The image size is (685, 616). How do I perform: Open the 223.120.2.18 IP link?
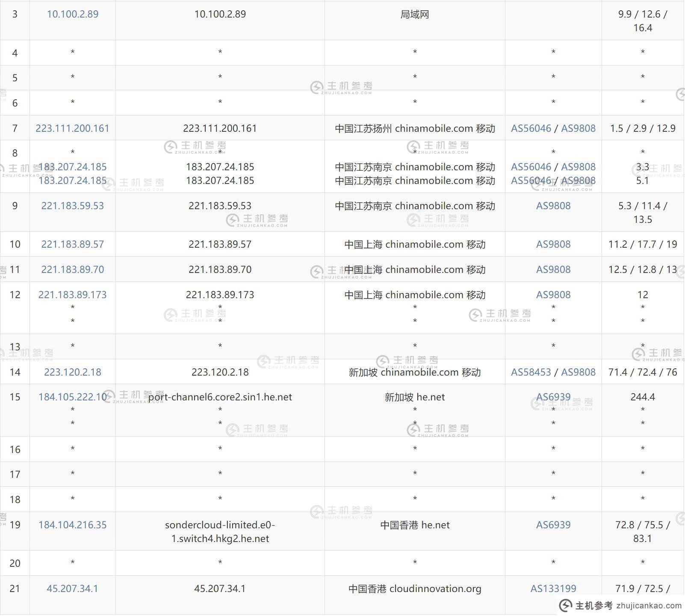[72, 372]
